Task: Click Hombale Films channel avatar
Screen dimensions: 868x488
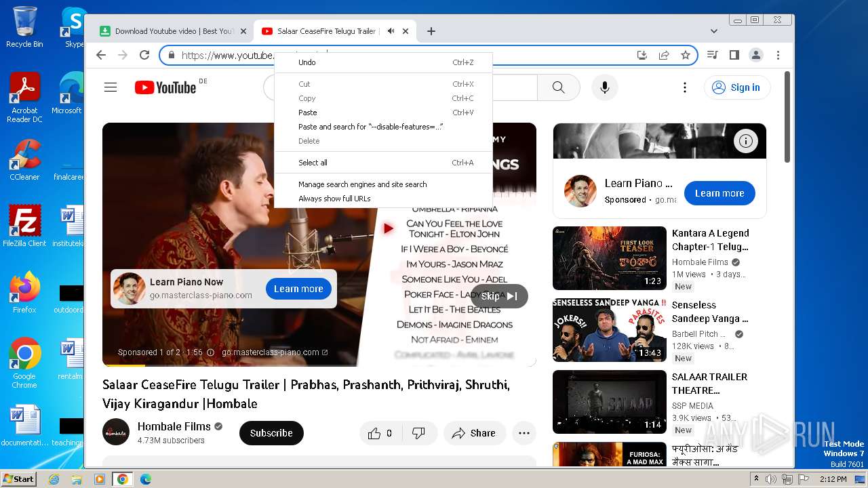Action: click(x=116, y=432)
